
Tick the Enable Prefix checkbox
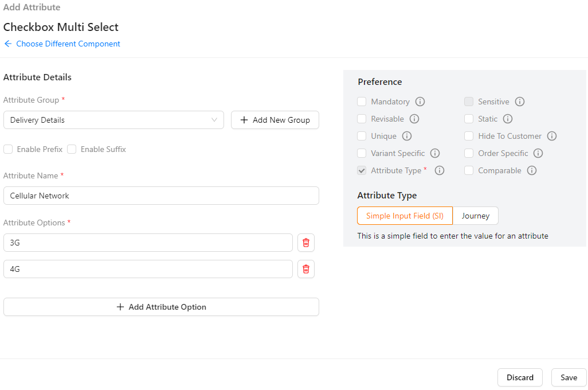pos(8,149)
